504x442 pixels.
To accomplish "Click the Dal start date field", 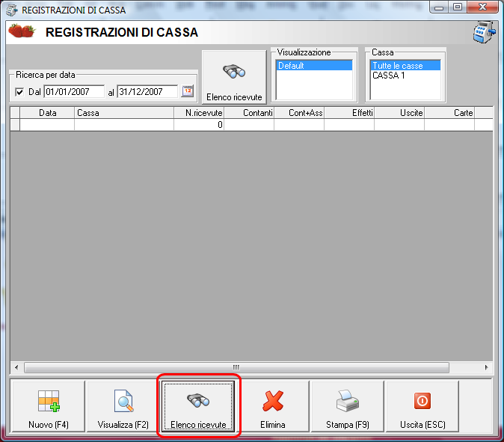I will point(74,91).
